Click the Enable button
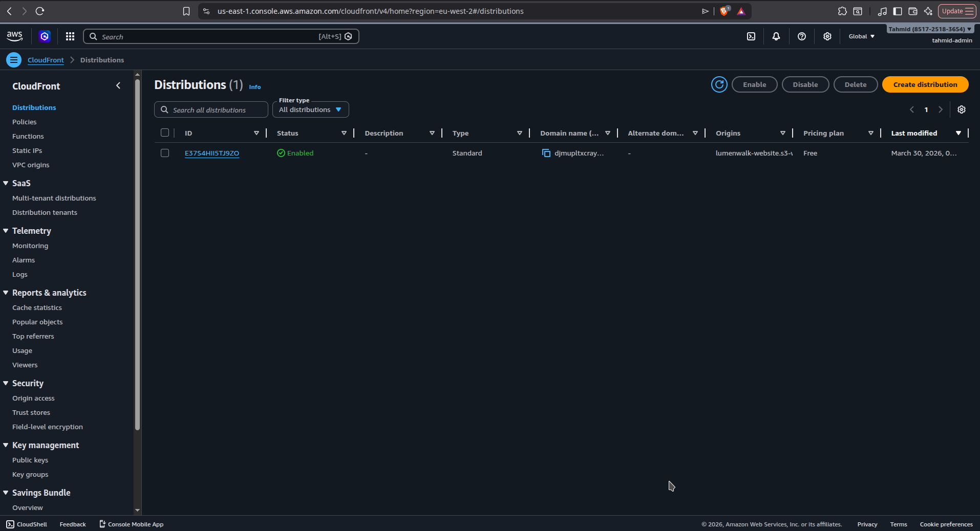The image size is (980, 531). coord(755,84)
